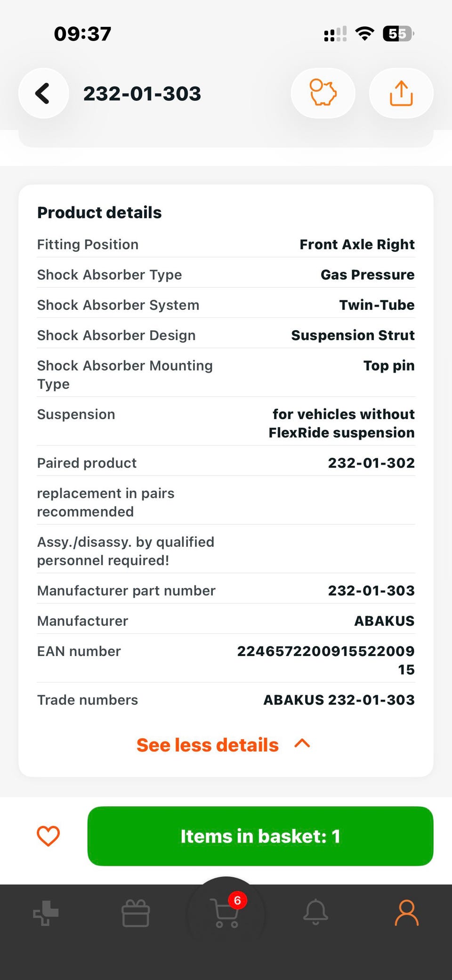
Task: Tap the green Items in basket button
Action: point(260,836)
